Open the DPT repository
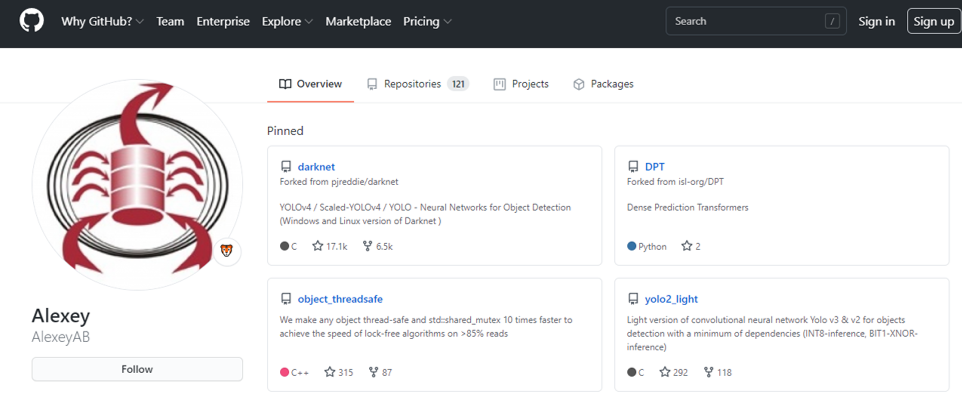962x394 pixels. point(655,167)
